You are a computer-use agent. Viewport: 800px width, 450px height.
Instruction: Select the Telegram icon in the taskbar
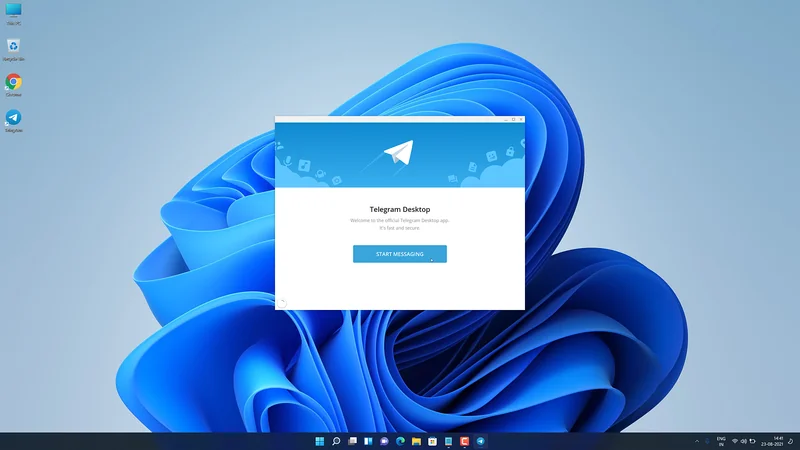[x=480, y=441]
